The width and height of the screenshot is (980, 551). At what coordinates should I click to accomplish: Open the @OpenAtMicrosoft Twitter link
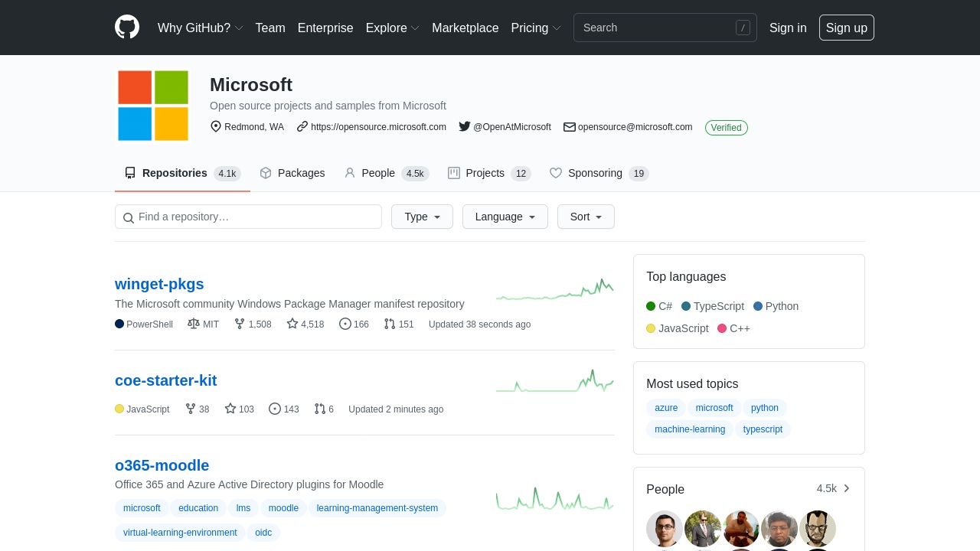click(x=511, y=127)
